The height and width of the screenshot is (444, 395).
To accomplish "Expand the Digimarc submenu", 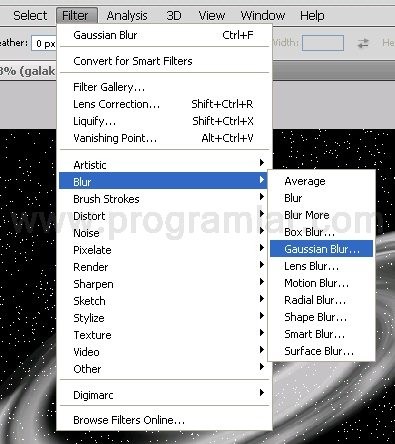I will click(x=163, y=395).
